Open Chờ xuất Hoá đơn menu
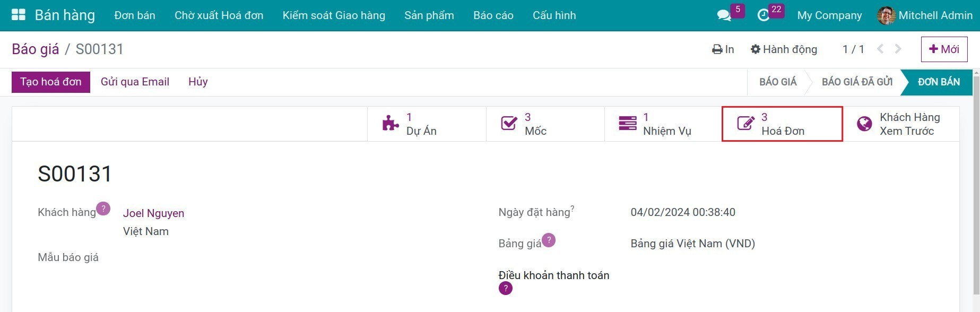This screenshot has width=980, height=312. click(x=219, y=15)
